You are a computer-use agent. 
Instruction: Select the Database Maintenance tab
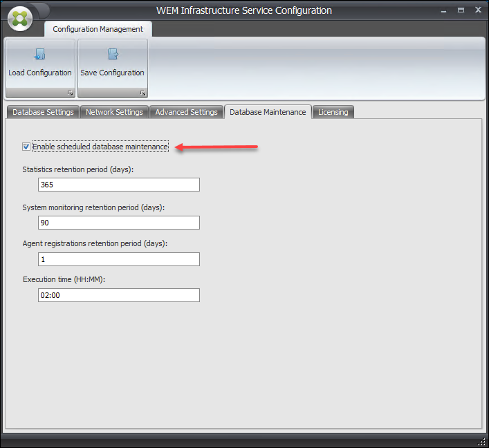point(268,112)
